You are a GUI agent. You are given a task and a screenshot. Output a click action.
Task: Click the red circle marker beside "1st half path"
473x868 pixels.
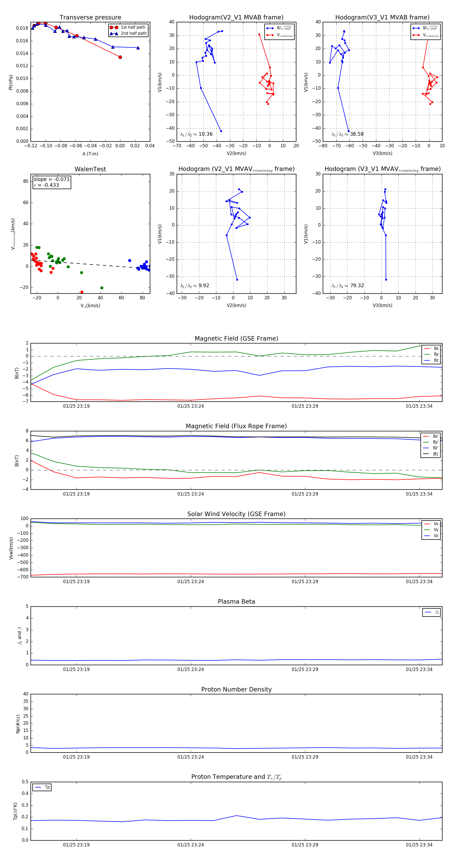114,27
